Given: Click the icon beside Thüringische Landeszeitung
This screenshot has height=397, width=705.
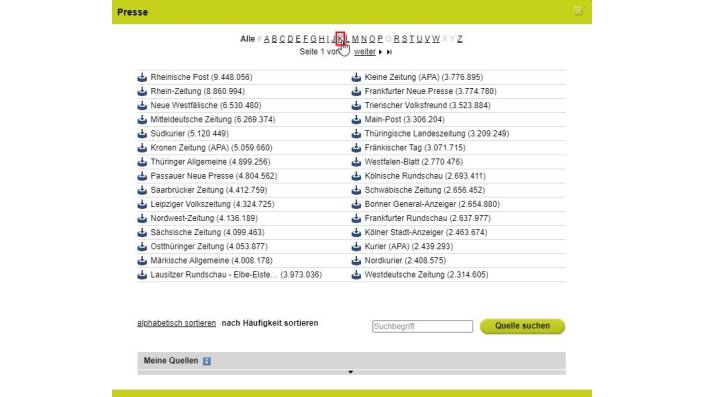Looking at the screenshot, I should point(356,134).
